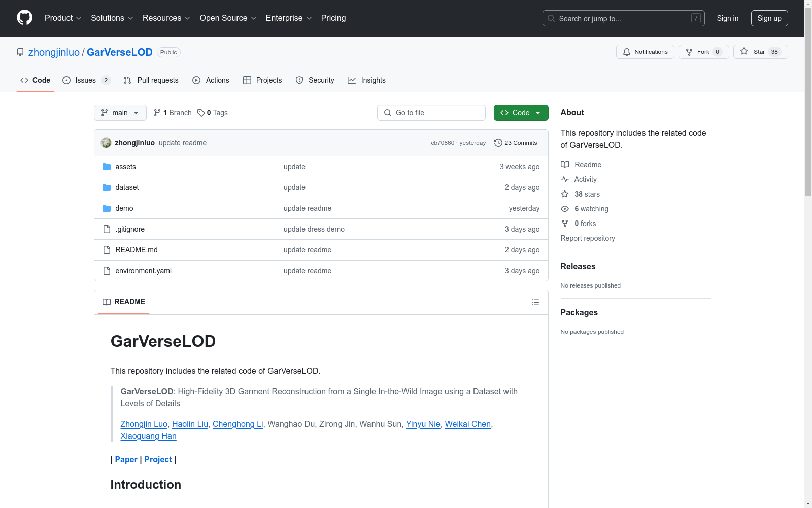Screen dimensions: 812x508
Task: Open the GarVerseLOD repository title link
Action: [x=120, y=52]
